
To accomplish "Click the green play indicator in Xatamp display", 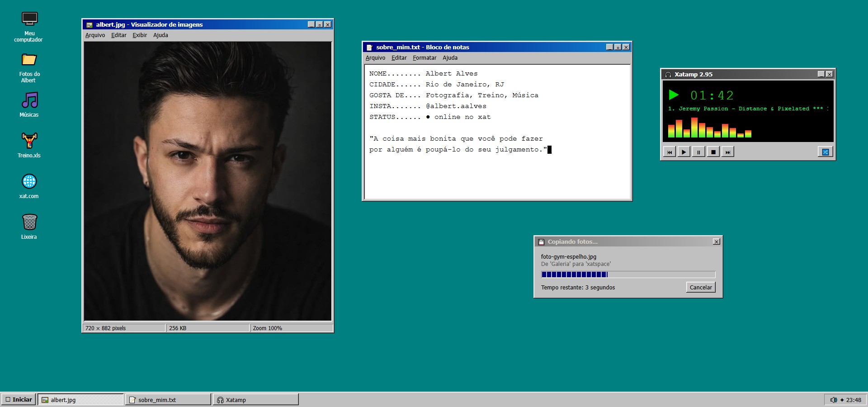I will [x=674, y=95].
